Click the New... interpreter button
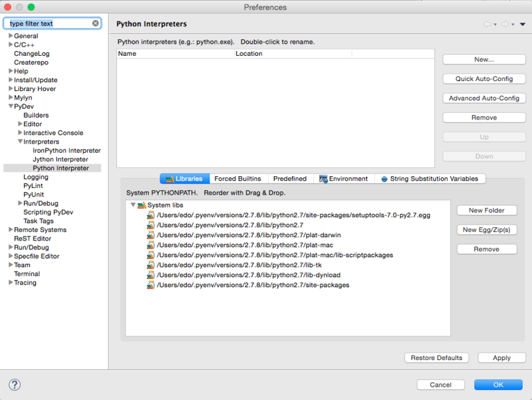532x400 pixels. [484, 59]
